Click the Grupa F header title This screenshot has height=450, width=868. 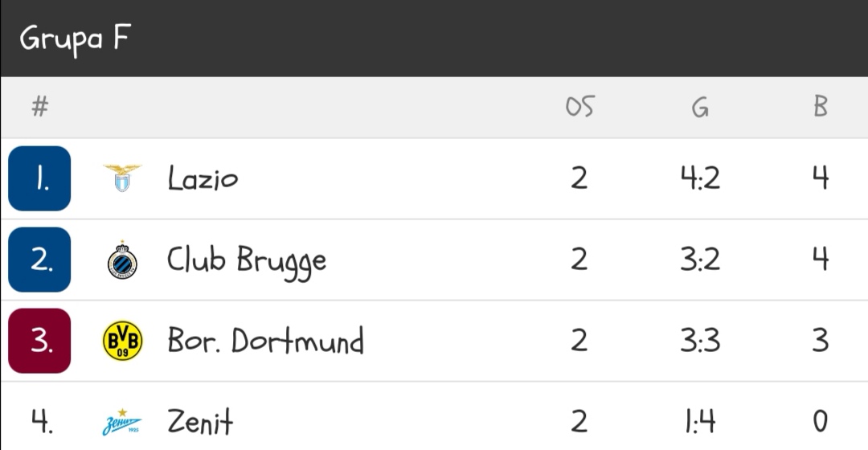point(76,39)
